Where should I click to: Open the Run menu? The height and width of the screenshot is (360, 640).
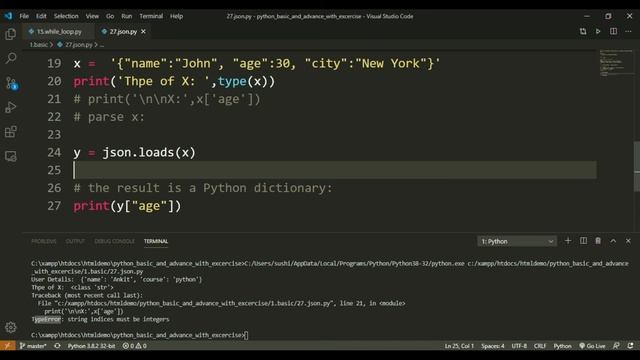[x=127, y=16]
